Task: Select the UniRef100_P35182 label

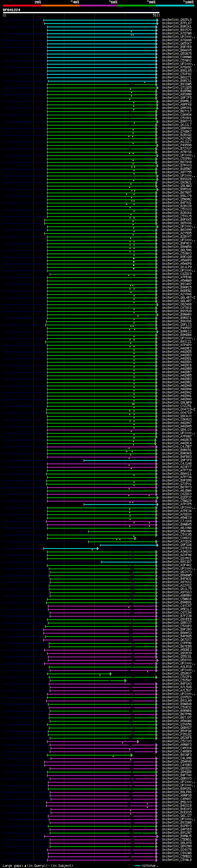Action: pyautogui.click(x=177, y=735)
